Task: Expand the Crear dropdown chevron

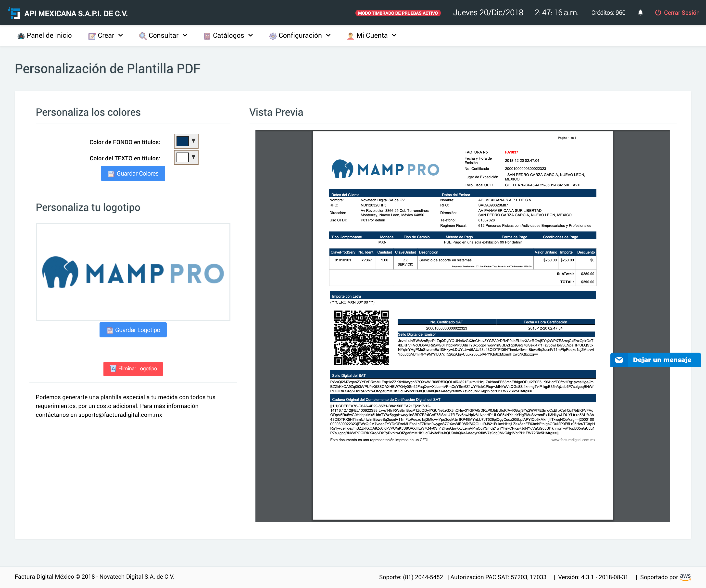Action: tap(120, 35)
